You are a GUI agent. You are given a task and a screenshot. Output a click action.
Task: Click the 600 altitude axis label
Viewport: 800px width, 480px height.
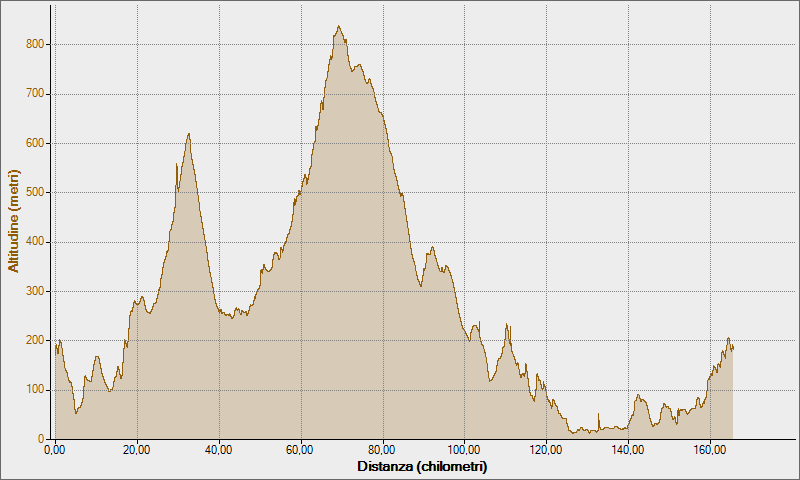(35, 143)
